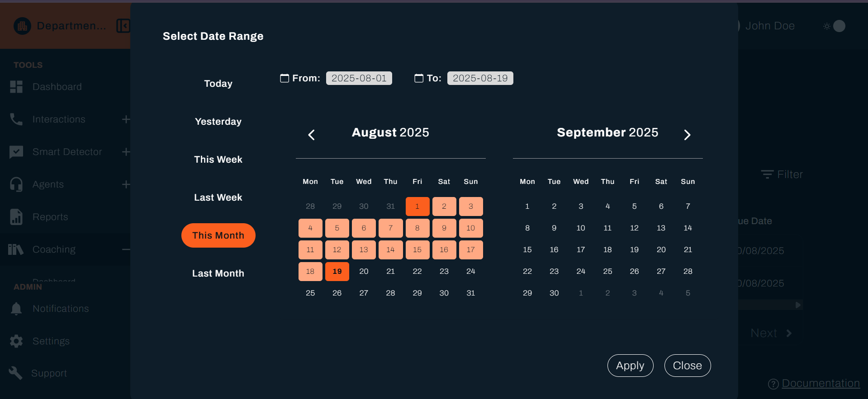The image size is (868, 399).
Task: Select the Today preset
Action: click(218, 84)
